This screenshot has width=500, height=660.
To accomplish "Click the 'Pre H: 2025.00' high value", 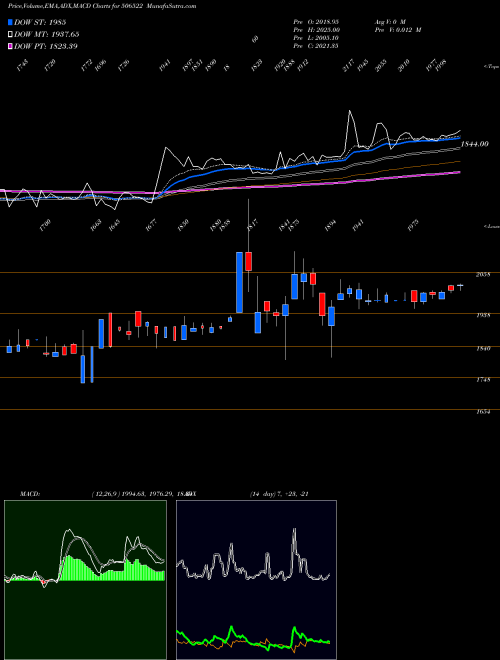I will pyautogui.click(x=316, y=30).
